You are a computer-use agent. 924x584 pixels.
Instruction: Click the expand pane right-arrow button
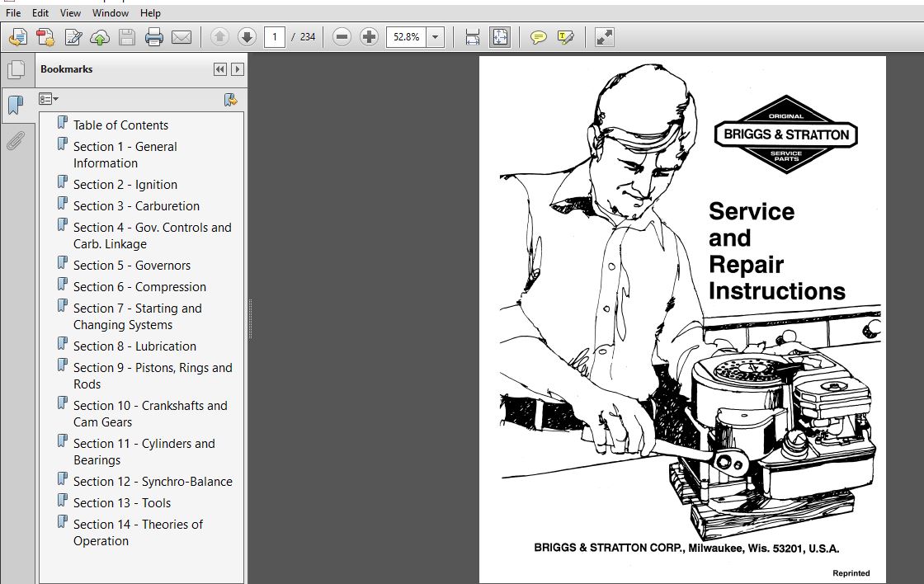pos(237,69)
